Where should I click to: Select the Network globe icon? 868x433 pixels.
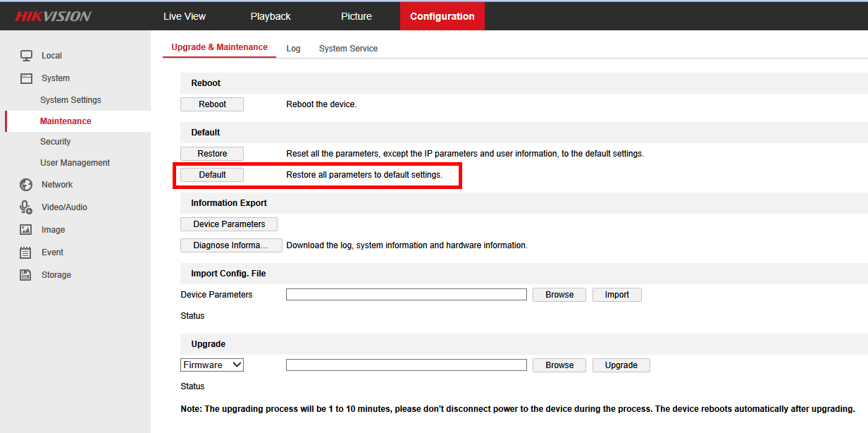point(26,184)
